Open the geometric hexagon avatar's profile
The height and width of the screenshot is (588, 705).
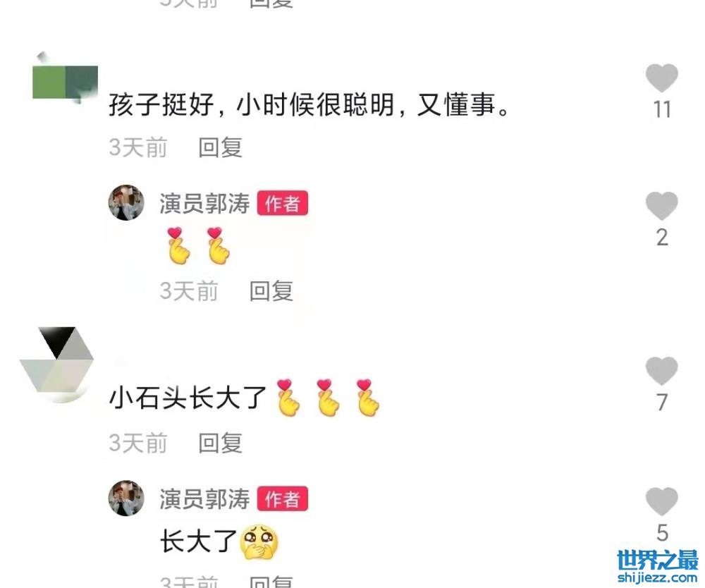[x=57, y=363]
